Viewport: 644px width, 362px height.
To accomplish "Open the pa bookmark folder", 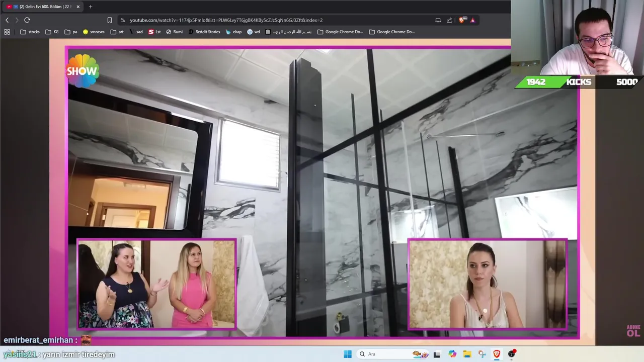I will tap(71, 32).
